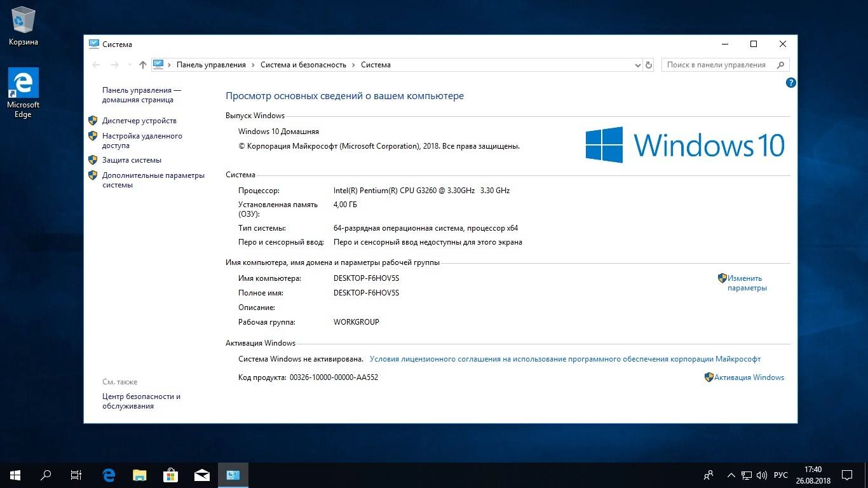This screenshot has height=488, width=868.
Task: Expand chevron before Панель управления
Action: coord(170,65)
